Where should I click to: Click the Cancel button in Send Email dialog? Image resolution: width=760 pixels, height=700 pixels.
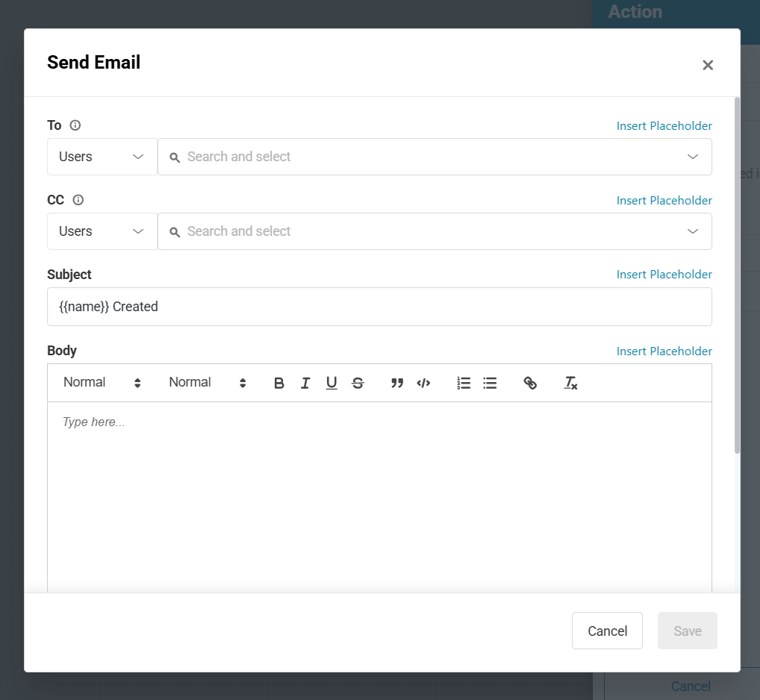[x=607, y=631]
